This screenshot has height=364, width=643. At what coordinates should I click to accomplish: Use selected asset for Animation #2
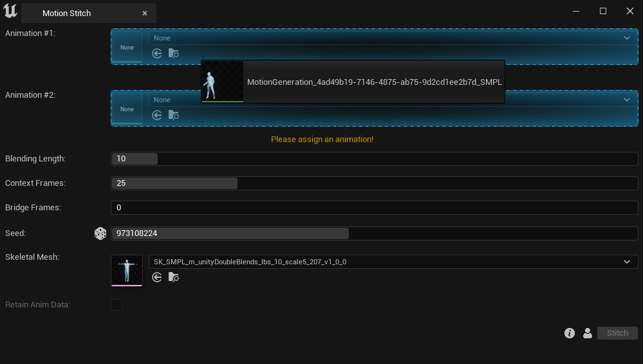(x=157, y=115)
